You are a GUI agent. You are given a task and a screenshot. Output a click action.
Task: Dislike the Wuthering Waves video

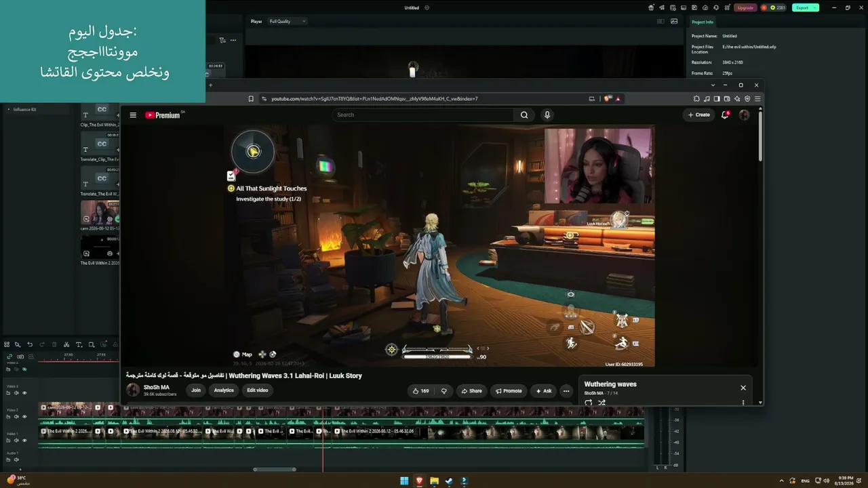pyautogui.click(x=444, y=390)
